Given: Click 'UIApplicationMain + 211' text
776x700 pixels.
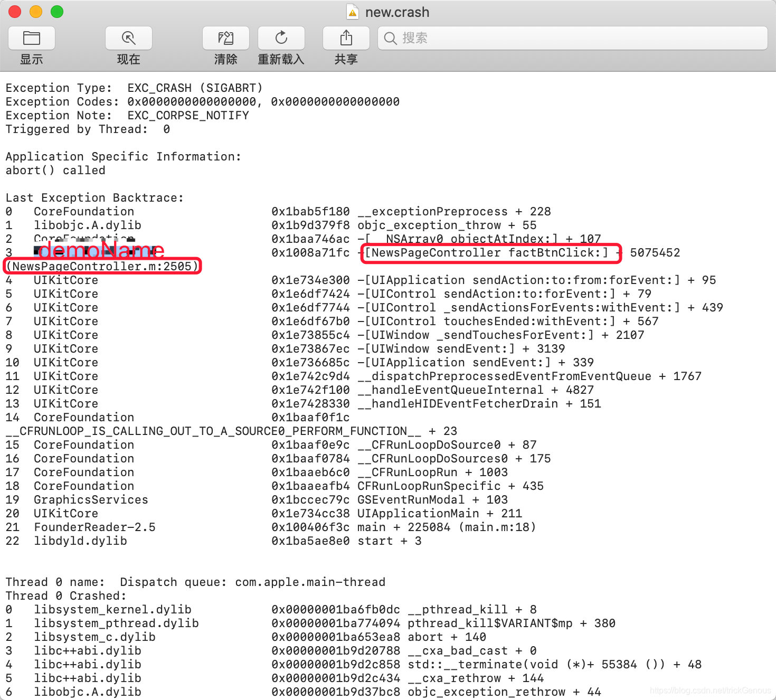Looking at the screenshot, I should click(x=440, y=513).
